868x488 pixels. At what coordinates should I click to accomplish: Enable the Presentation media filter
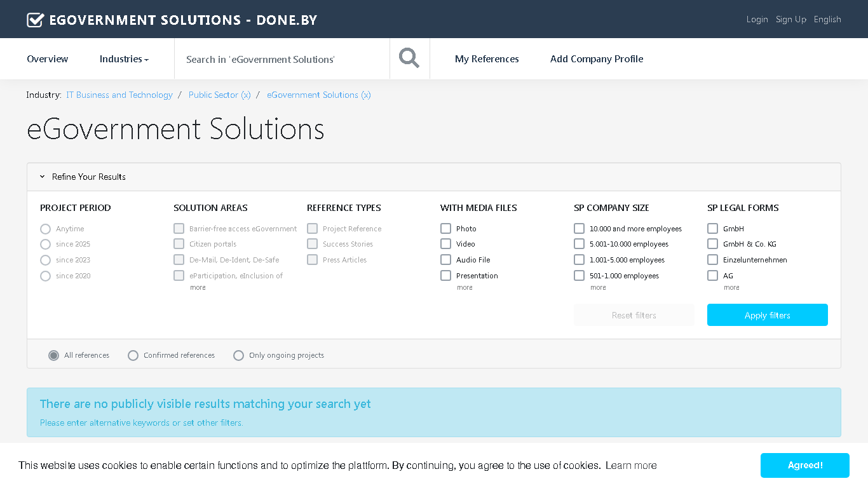(445, 275)
